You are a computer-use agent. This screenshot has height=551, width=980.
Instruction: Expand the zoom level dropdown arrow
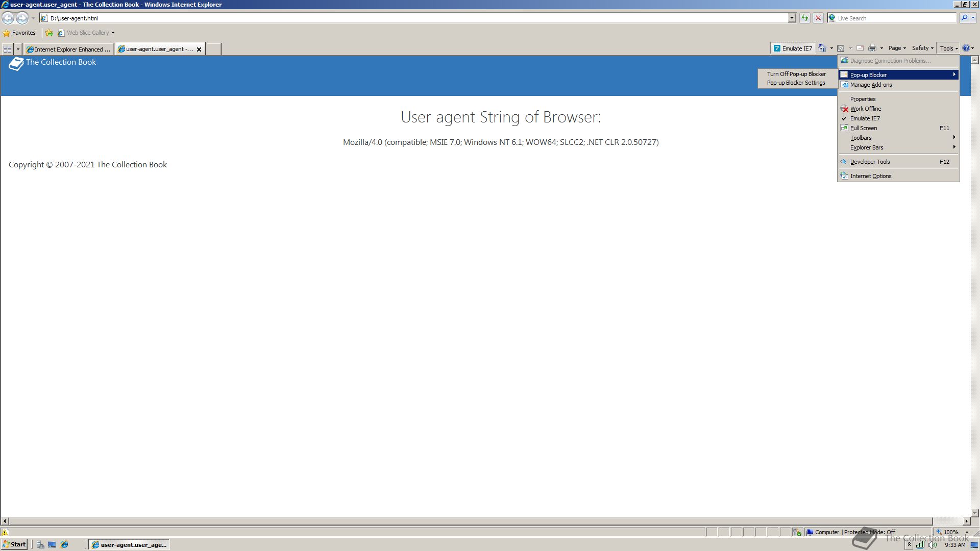(x=967, y=532)
